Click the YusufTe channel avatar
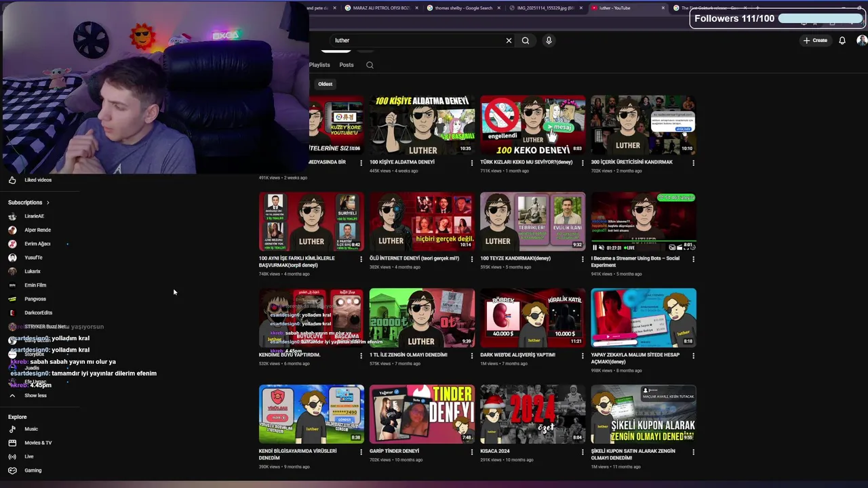The height and width of the screenshot is (488, 868). point(12,258)
